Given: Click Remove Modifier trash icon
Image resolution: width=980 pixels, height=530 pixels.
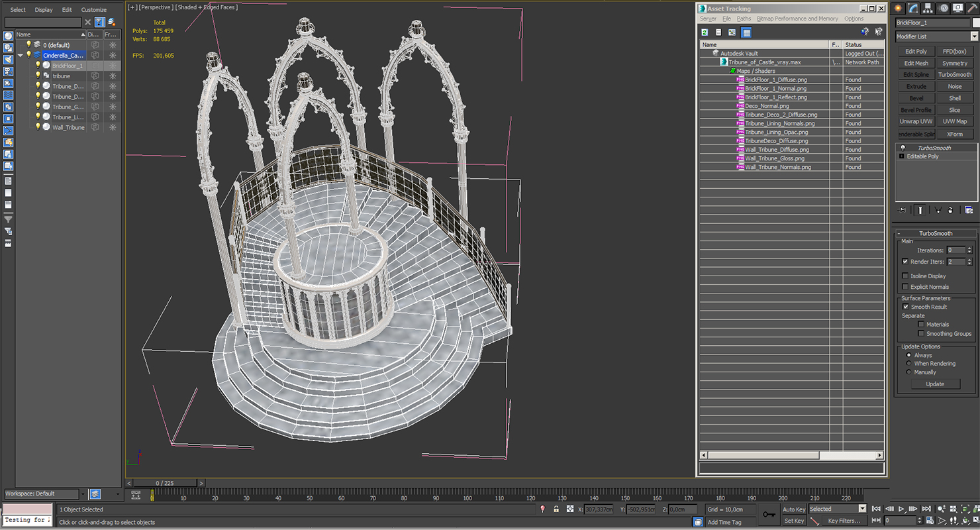Looking at the screenshot, I should [951, 210].
